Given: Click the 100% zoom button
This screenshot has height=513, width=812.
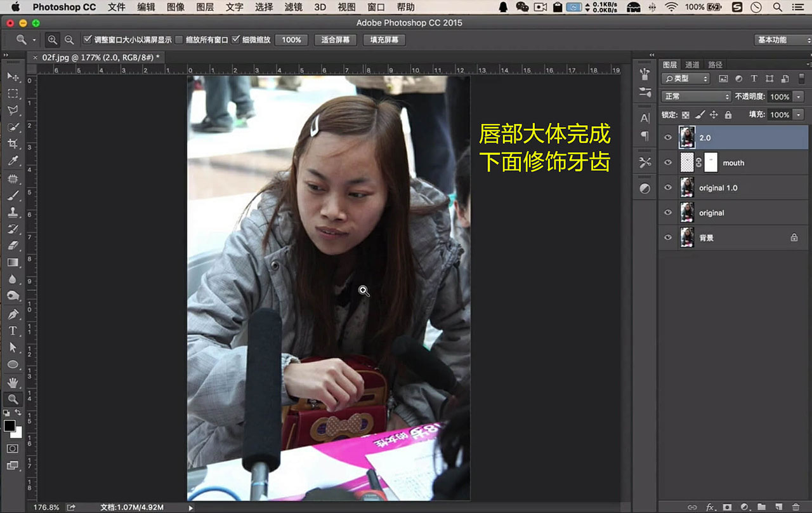Looking at the screenshot, I should pyautogui.click(x=291, y=39).
